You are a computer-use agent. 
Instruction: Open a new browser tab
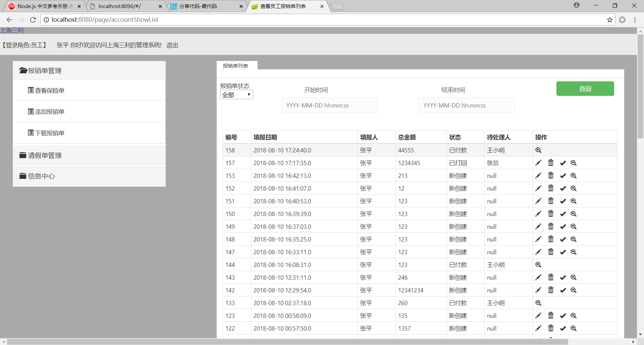pos(337,6)
